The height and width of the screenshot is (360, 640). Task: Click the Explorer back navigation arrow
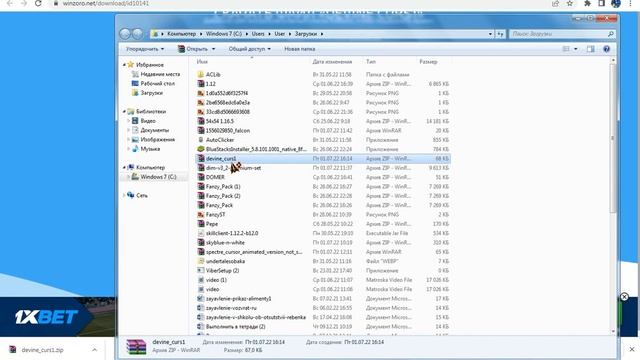125,34
